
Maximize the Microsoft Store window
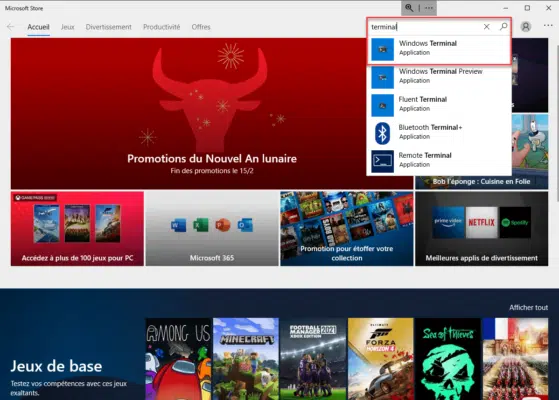(527, 8)
